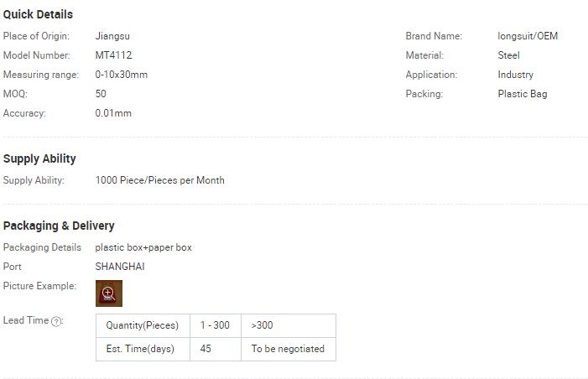Click the Packaging & Delivery heading
Screen dimensions: 588x379
point(59,226)
